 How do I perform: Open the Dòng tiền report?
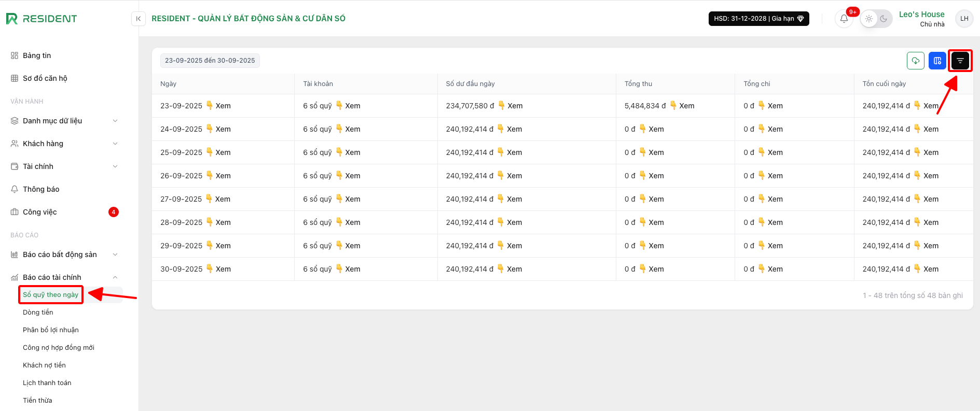click(38, 312)
